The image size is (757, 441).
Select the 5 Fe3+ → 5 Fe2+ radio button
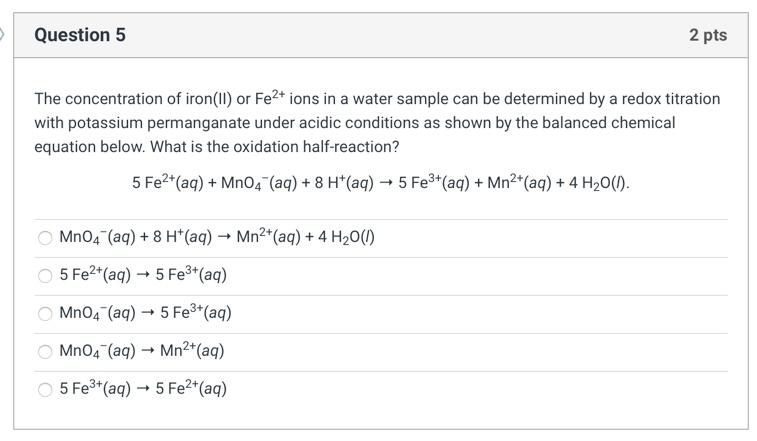[45, 390]
